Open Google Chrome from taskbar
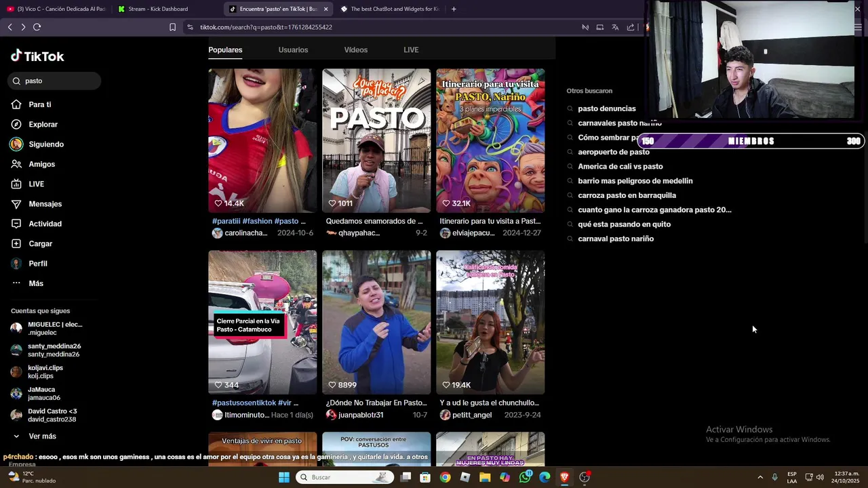Screen dimensions: 868x488 pyautogui.click(x=445, y=477)
